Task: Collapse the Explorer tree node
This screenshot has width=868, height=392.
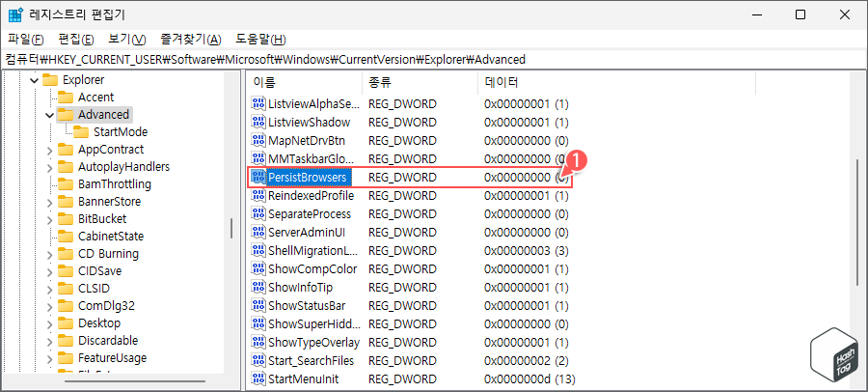Action: 35,80
